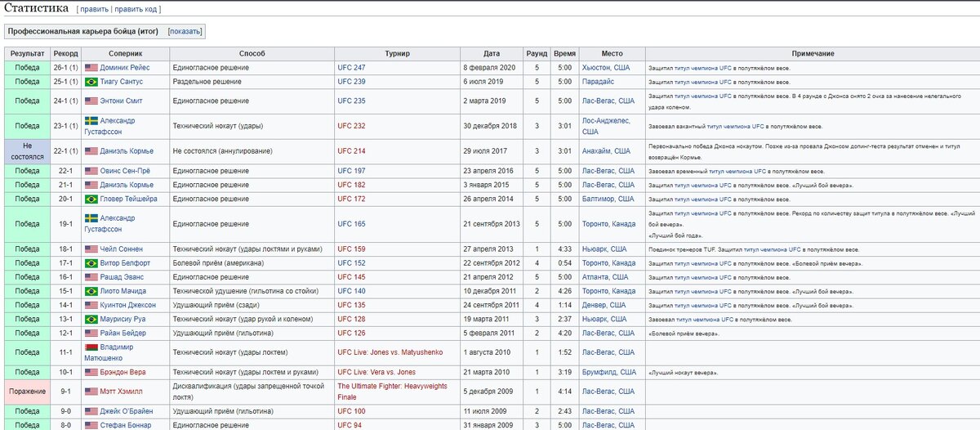980x430 pixels.
Task: Open The Ultimate Fighter: Heavyweights Finale link
Action: [394, 392]
